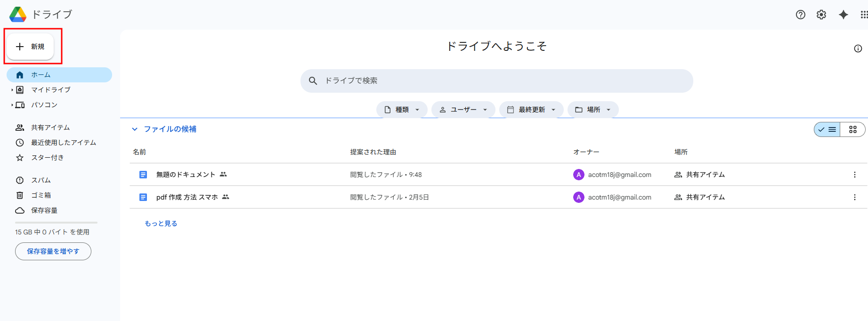The image size is (868, 321).
Task: Click the Google Drive logo
Action: (18, 15)
